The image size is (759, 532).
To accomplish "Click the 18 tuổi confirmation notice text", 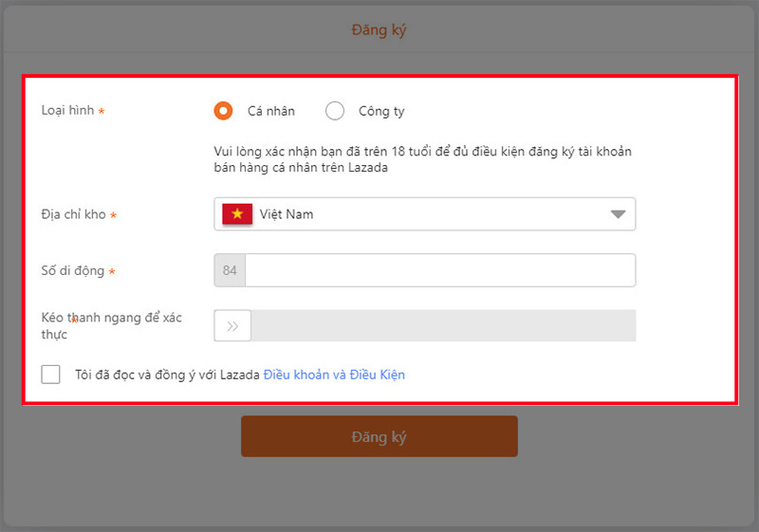I will [x=422, y=159].
